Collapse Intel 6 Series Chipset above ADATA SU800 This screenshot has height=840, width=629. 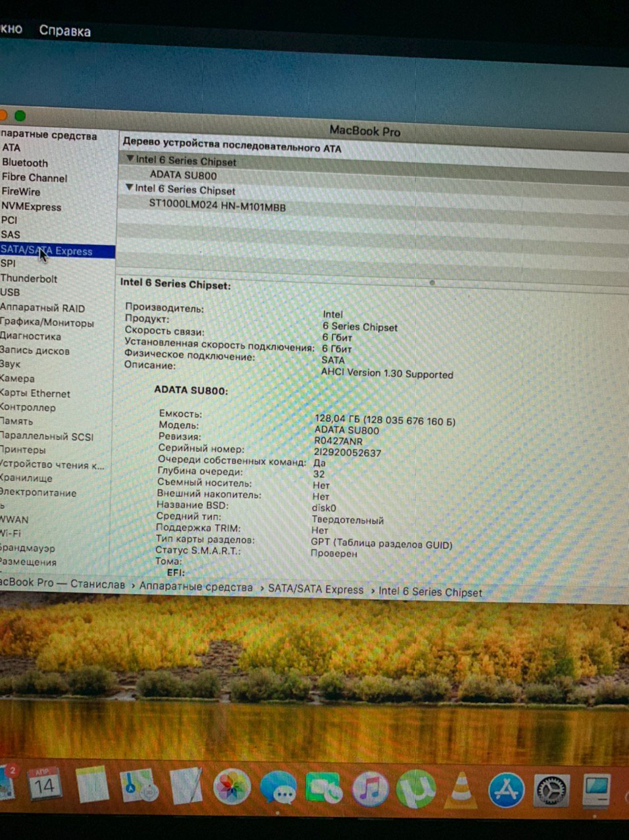point(130,159)
